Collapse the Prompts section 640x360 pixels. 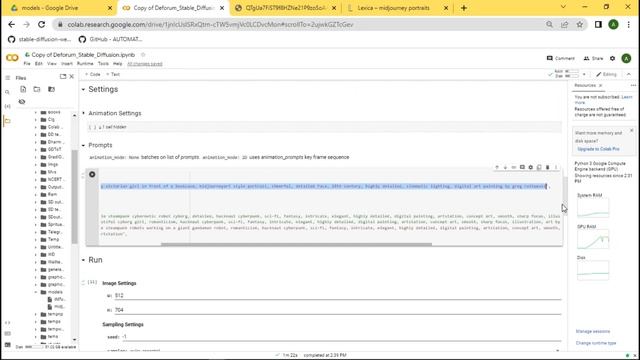[x=83, y=145]
